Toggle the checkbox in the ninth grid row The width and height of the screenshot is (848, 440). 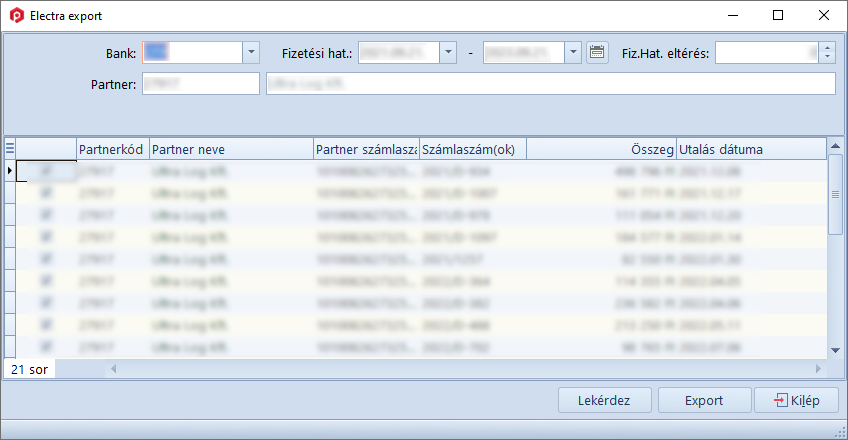[x=47, y=346]
